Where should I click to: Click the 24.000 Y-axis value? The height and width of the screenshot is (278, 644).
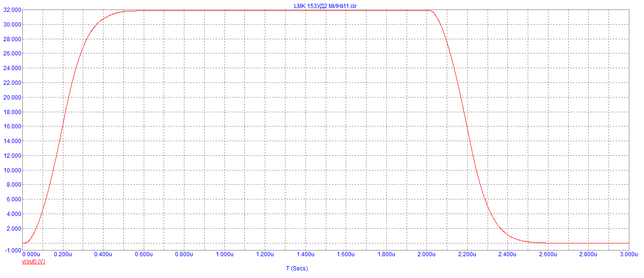(12, 68)
